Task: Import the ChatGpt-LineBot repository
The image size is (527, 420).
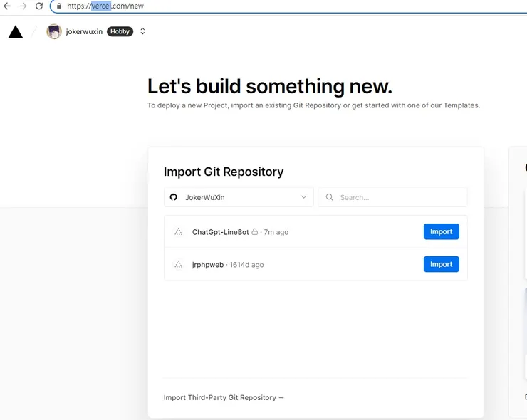Action: [442, 231]
